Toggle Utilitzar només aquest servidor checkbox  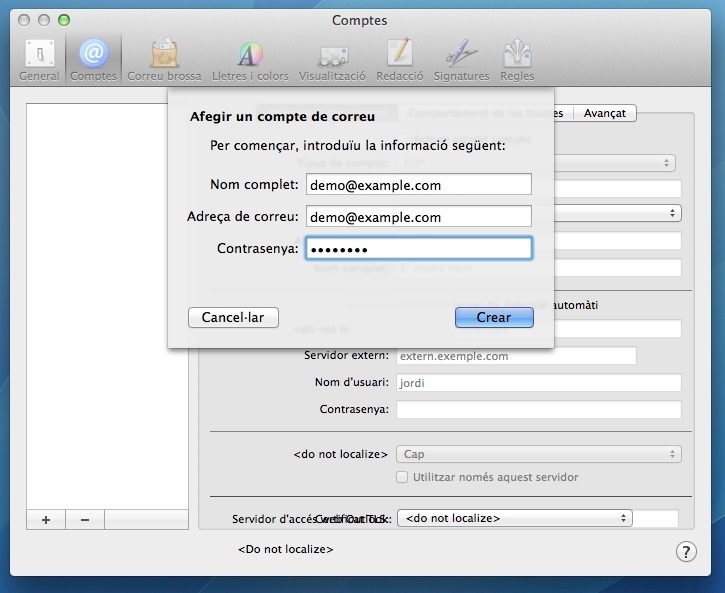click(402, 477)
